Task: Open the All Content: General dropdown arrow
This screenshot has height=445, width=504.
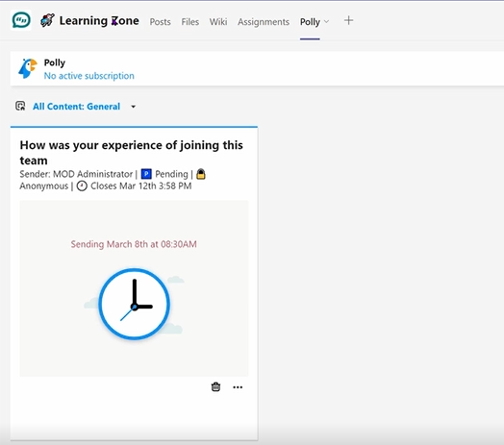Action: 134,107
